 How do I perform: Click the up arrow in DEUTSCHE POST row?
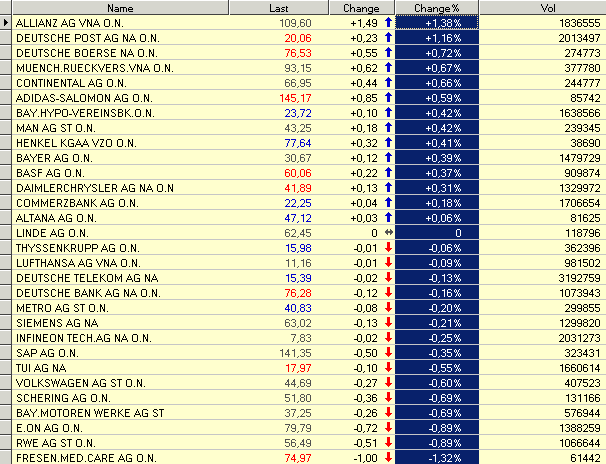(388, 38)
